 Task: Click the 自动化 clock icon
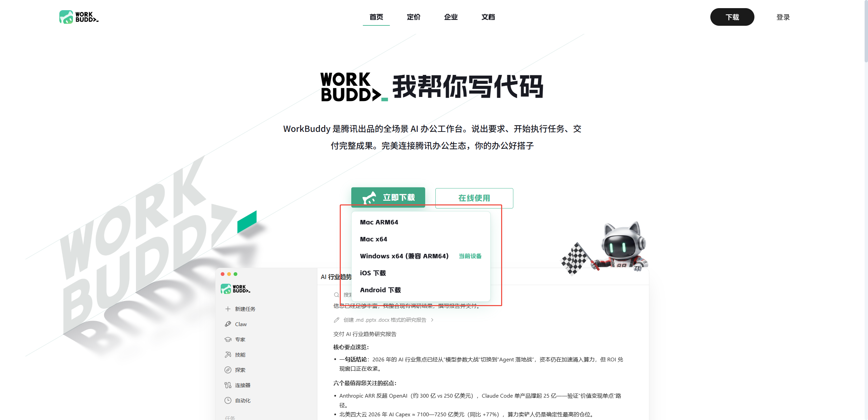pos(228,400)
